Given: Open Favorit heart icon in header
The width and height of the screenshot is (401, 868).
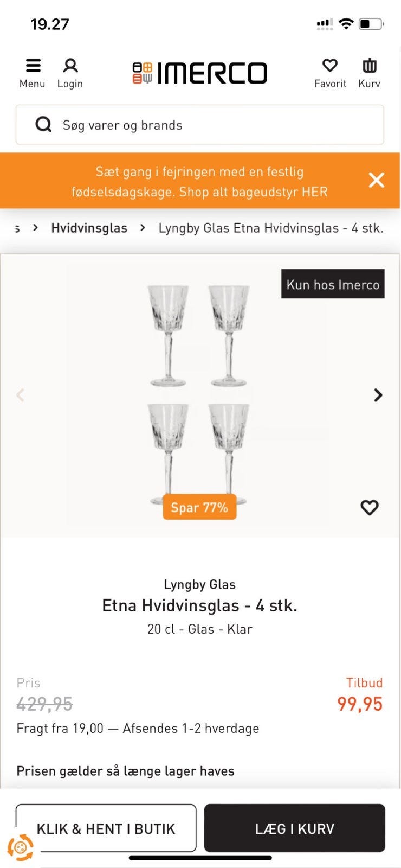Looking at the screenshot, I should 330,66.
